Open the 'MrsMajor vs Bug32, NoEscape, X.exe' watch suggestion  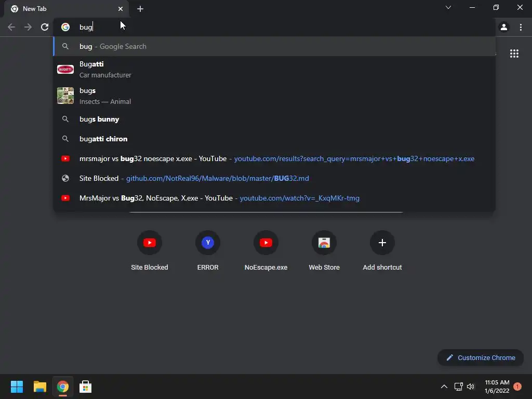pos(274,198)
